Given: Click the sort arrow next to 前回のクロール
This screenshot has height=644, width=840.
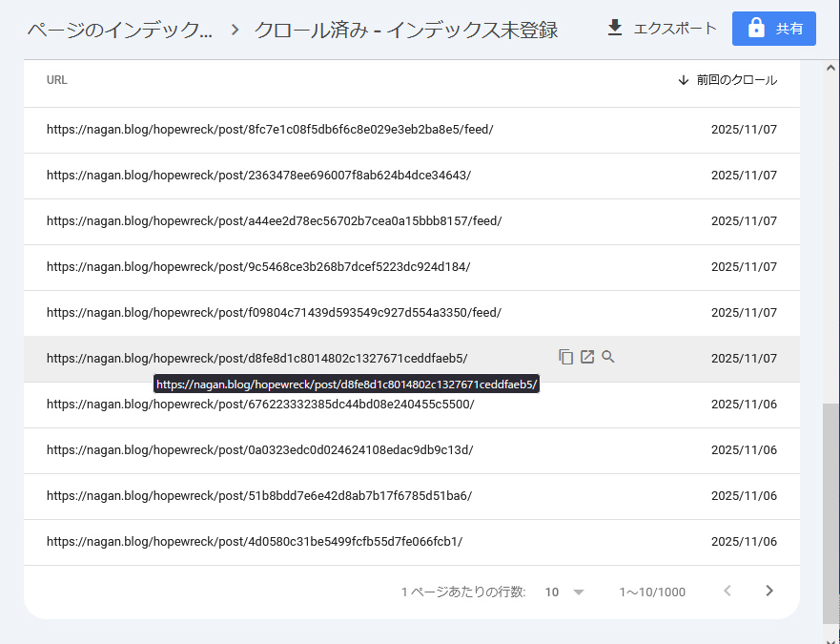Looking at the screenshot, I should coord(683,80).
